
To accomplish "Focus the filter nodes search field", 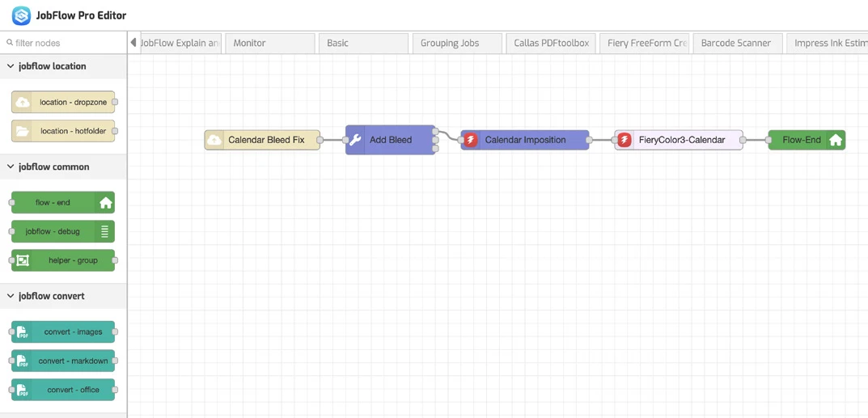I will click(x=63, y=43).
